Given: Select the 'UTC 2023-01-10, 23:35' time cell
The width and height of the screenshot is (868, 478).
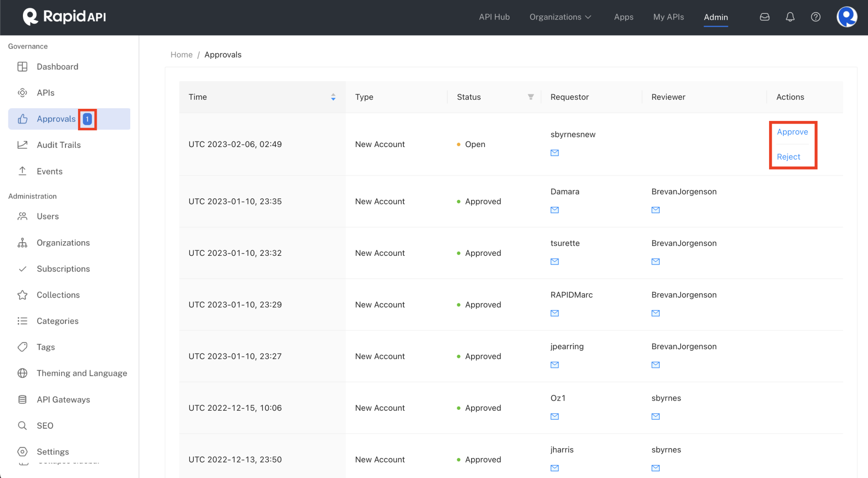Looking at the screenshot, I should (x=235, y=202).
